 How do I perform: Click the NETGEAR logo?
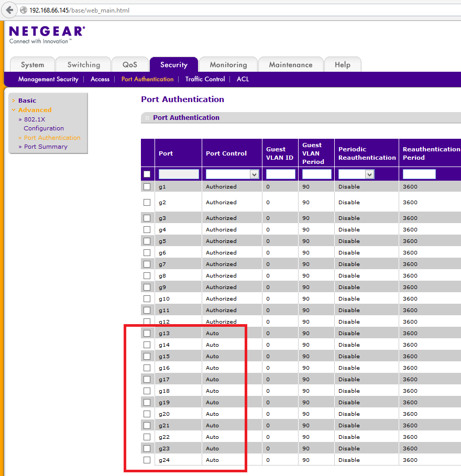point(47,32)
